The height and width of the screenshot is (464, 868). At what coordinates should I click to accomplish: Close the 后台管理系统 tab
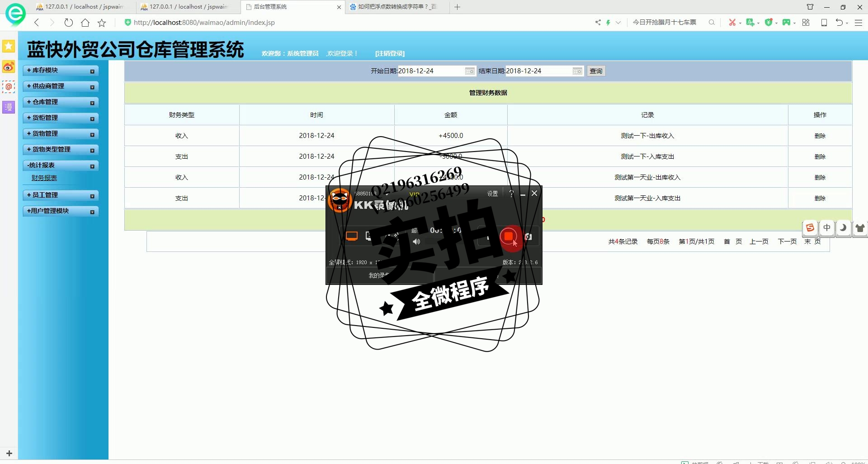(339, 7)
